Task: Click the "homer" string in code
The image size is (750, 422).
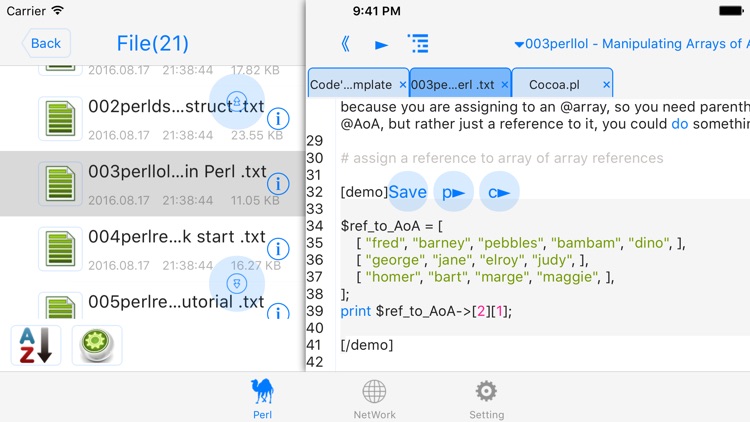Action: click(393, 277)
